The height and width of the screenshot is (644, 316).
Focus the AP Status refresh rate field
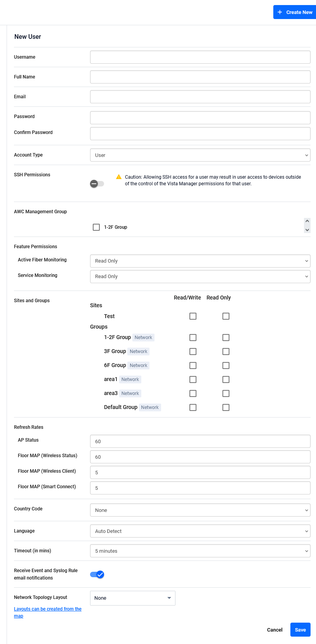pos(200,441)
